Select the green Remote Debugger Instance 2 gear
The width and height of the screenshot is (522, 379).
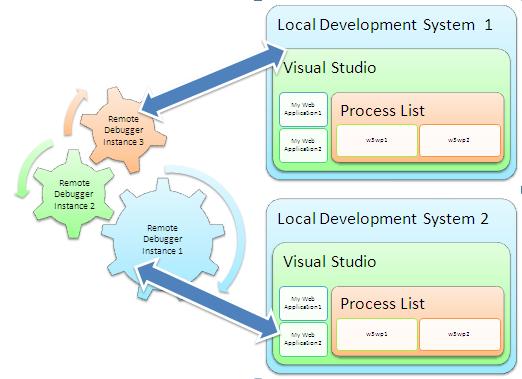click(74, 194)
